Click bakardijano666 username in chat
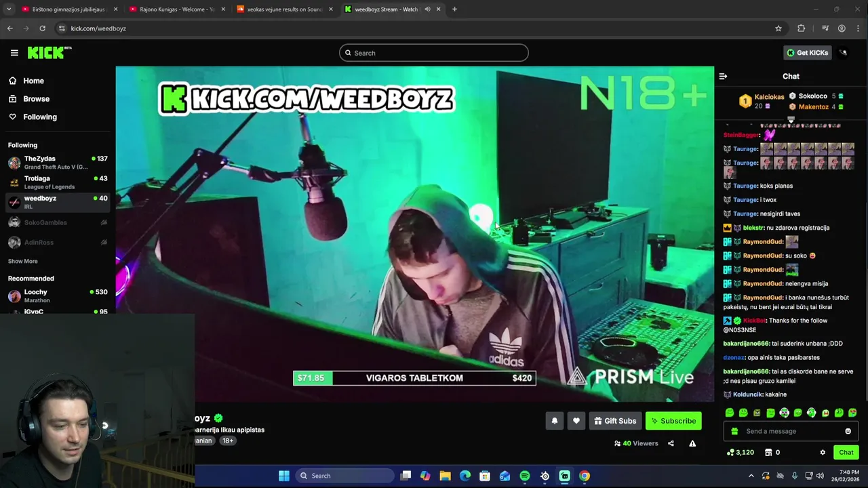 click(746, 344)
